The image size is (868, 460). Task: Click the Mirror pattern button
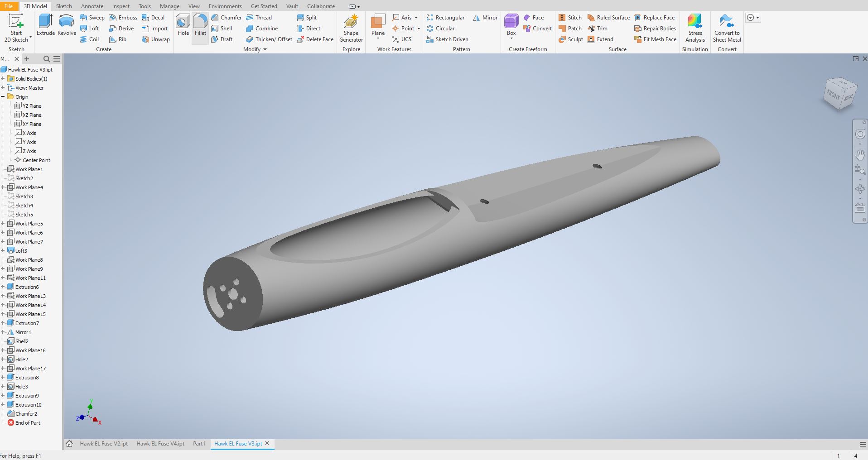coord(485,18)
